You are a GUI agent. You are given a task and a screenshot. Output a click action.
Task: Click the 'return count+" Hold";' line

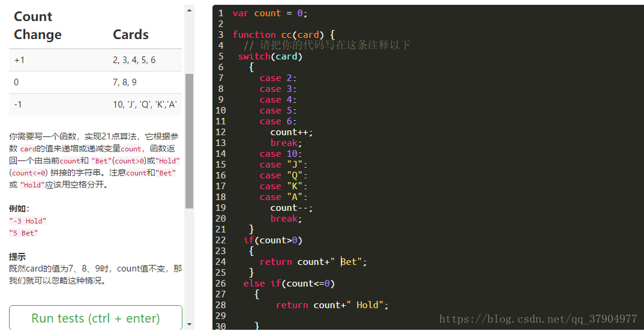click(x=332, y=305)
